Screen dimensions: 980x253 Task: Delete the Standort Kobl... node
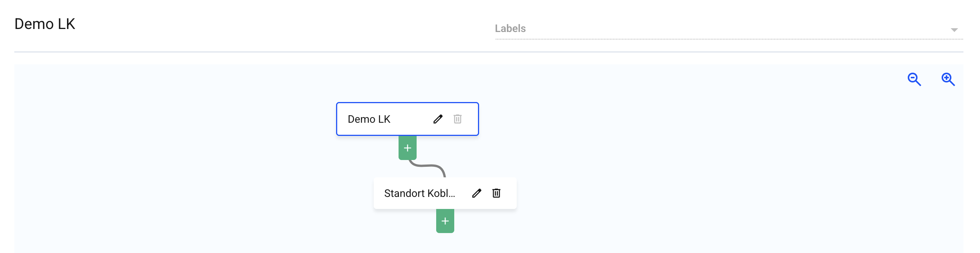[496, 193]
